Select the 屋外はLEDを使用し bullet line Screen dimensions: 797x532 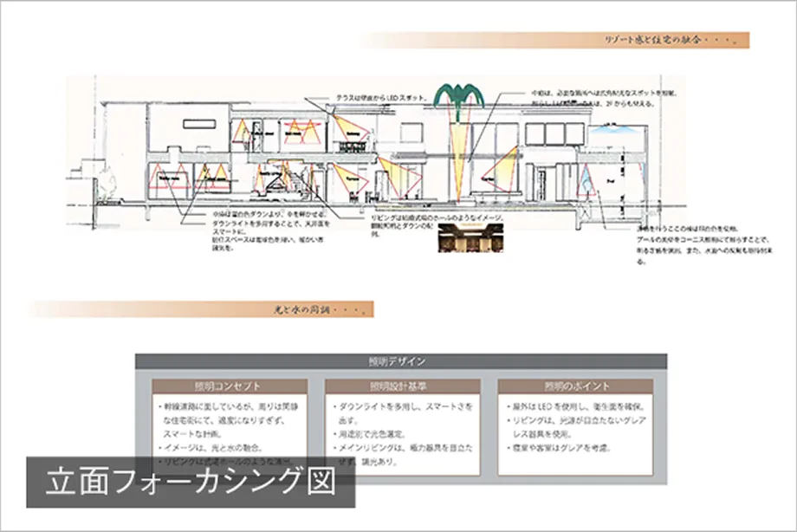coord(576,406)
